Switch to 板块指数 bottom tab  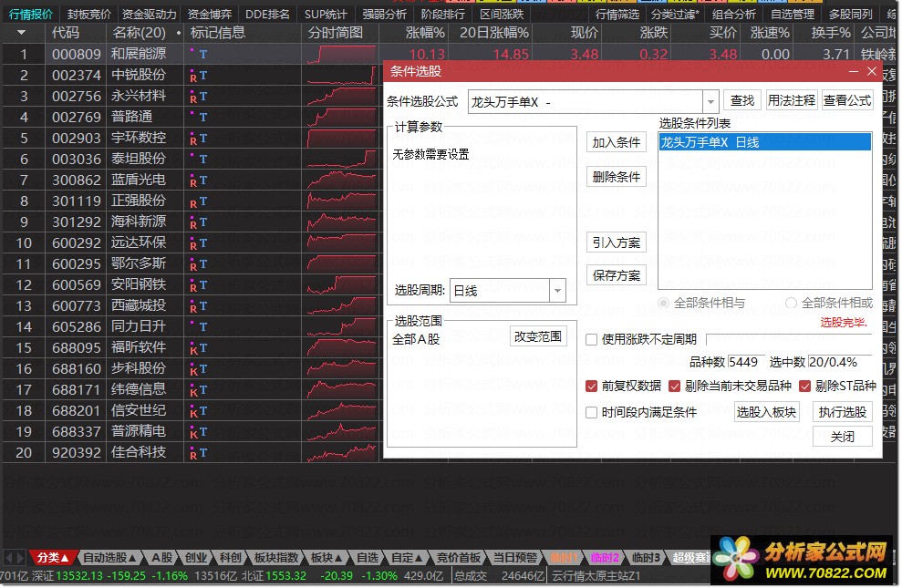pyautogui.click(x=276, y=558)
